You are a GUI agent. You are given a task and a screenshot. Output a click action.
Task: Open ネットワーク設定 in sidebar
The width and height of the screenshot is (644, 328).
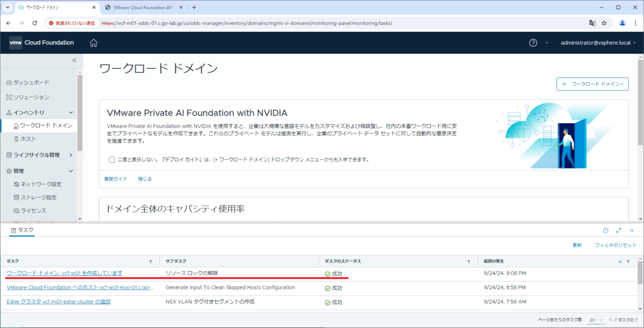click(x=38, y=184)
